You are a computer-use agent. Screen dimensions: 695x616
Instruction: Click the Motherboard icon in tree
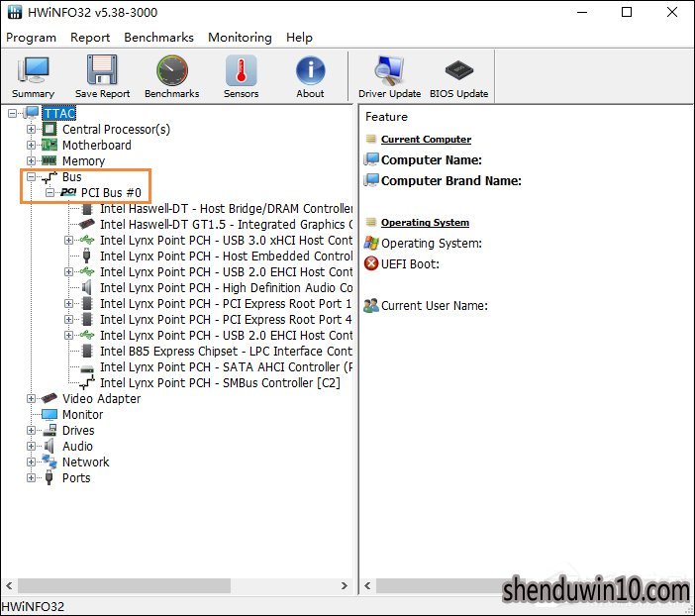pyautogui.click(x=50, y=145)
